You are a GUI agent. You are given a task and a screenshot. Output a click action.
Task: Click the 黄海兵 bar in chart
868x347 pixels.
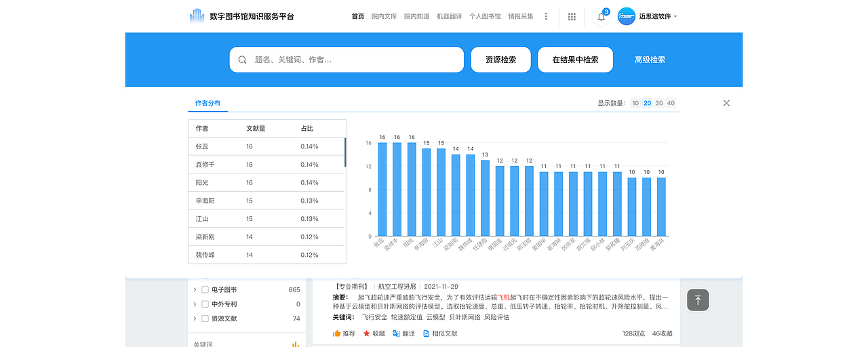point(661,207)
